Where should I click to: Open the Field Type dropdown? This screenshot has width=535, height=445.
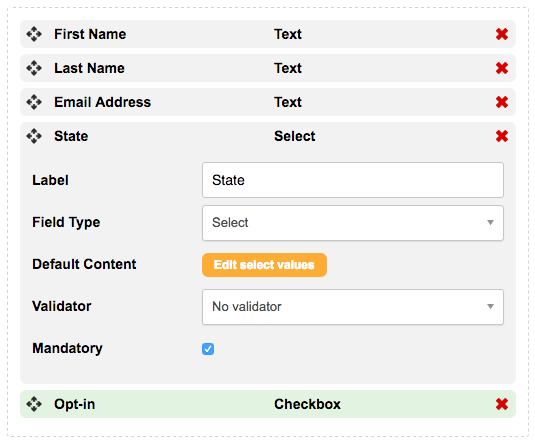[353, 223]
